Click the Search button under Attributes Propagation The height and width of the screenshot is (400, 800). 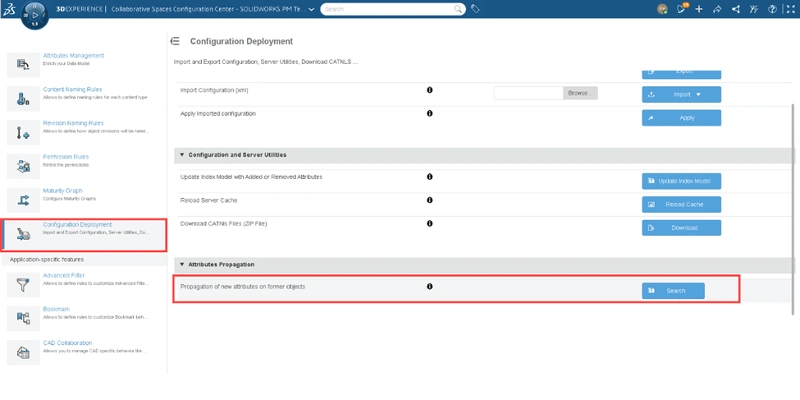point(673,291)
